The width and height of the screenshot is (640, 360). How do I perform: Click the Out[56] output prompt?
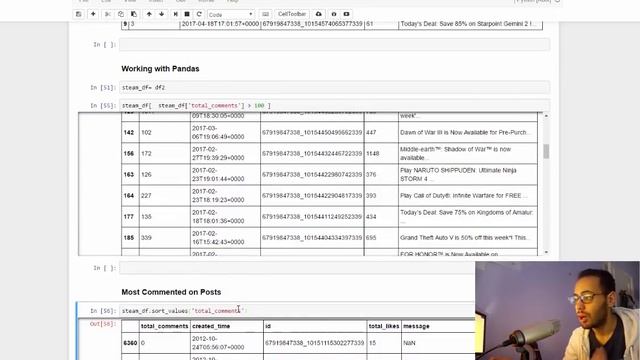[103, 324]
